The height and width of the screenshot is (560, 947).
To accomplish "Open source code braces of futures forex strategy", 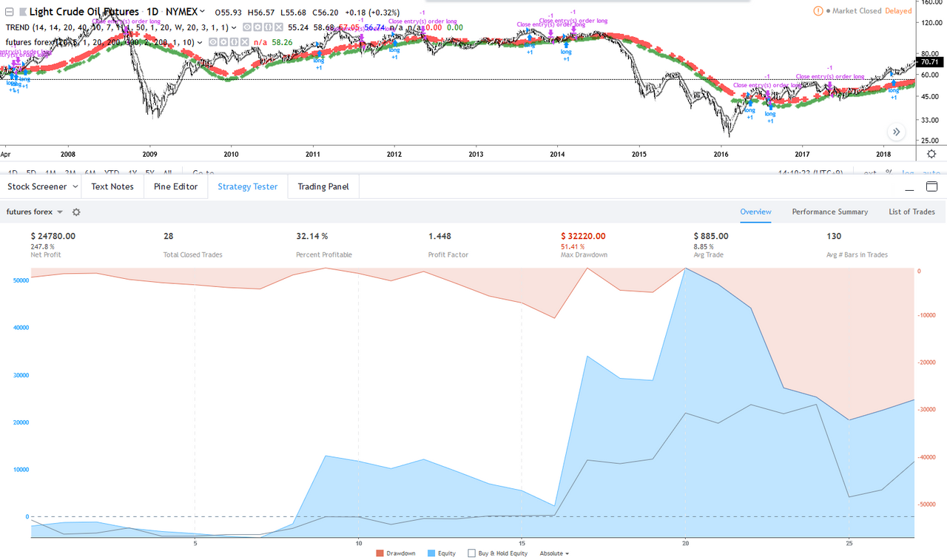I will 233,42.
